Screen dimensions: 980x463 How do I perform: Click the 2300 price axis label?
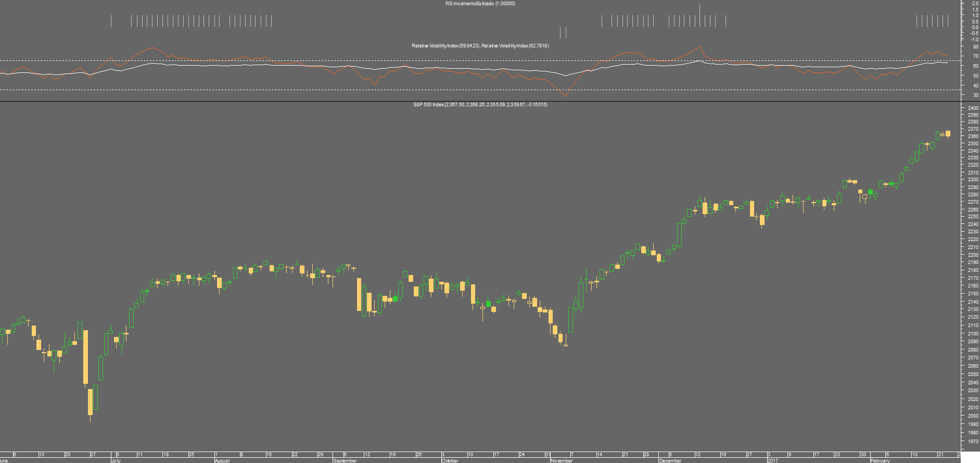coord(973,180)
